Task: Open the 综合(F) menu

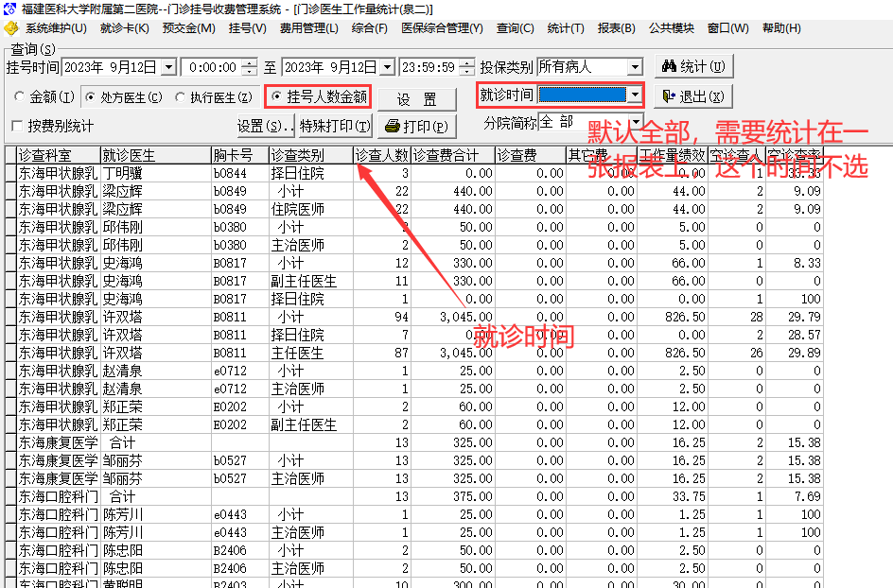Action: pyautogui.click(x=369, y=28)
